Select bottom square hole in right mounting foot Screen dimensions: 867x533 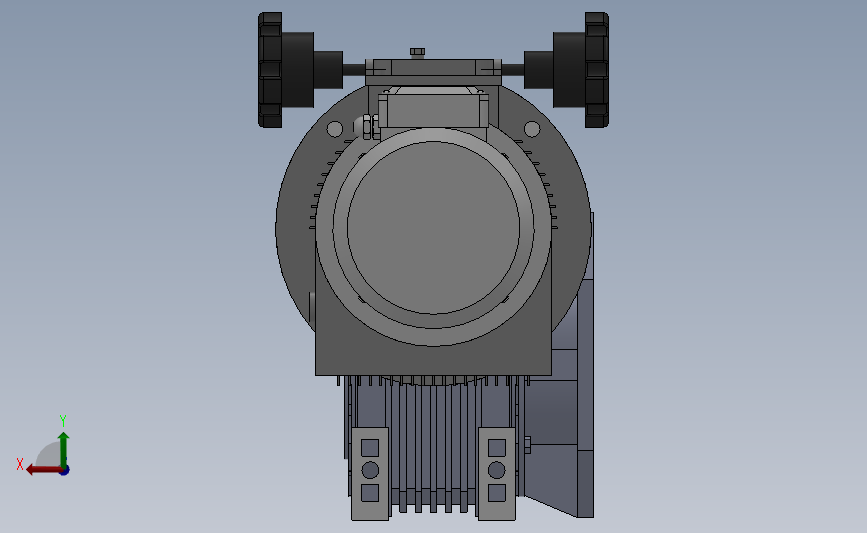click(497, 493)
